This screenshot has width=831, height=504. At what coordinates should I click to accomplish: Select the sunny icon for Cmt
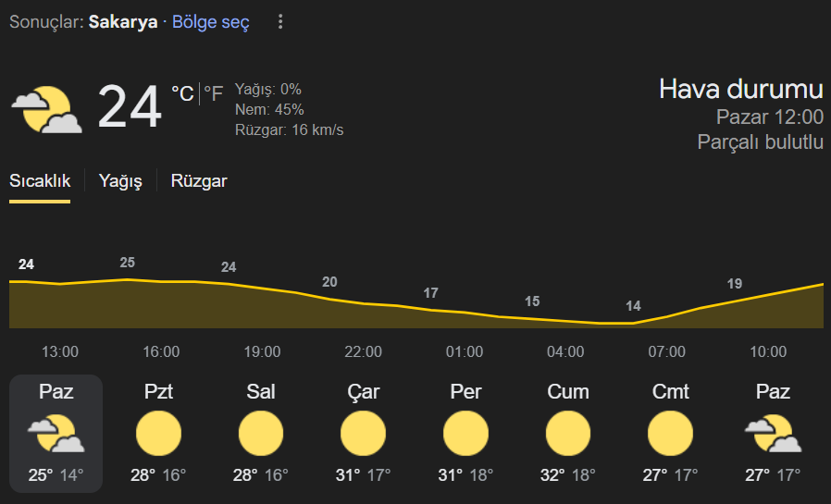670,433
